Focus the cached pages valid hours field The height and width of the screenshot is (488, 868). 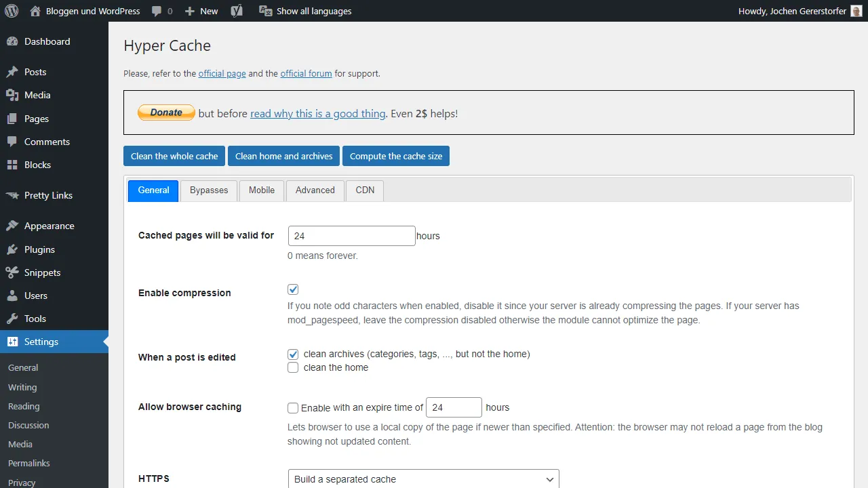(x=352, y=236)
